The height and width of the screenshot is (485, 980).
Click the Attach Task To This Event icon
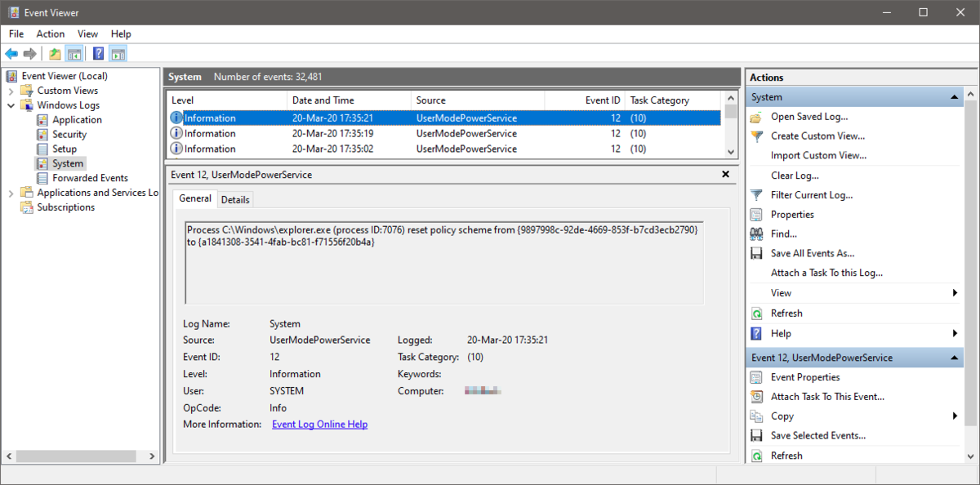point(756,397)
